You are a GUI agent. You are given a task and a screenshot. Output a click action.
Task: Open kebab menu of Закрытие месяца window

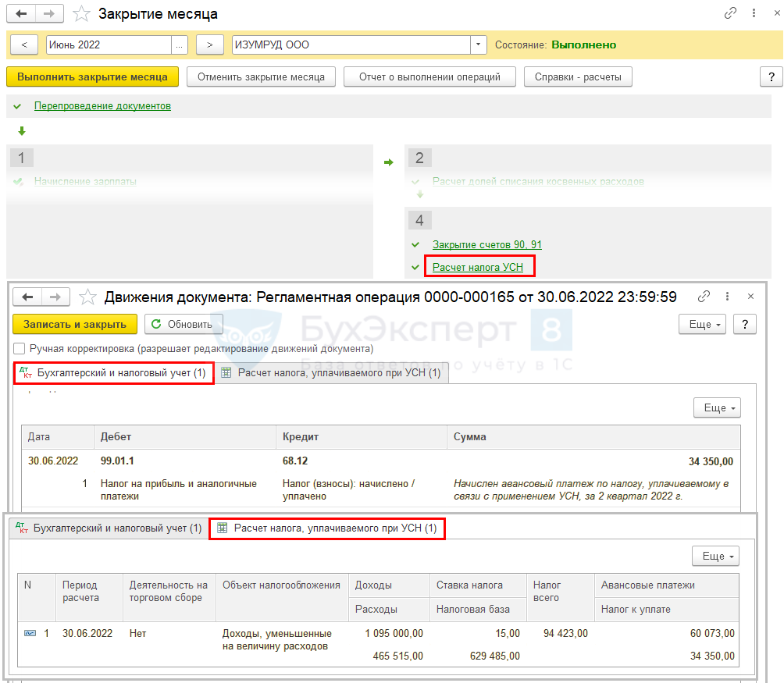coord(754,13)
